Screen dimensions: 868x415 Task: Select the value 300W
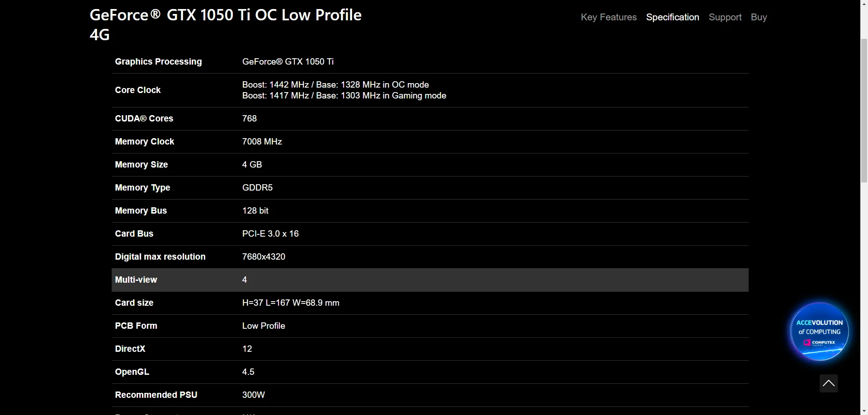[254, 395]
